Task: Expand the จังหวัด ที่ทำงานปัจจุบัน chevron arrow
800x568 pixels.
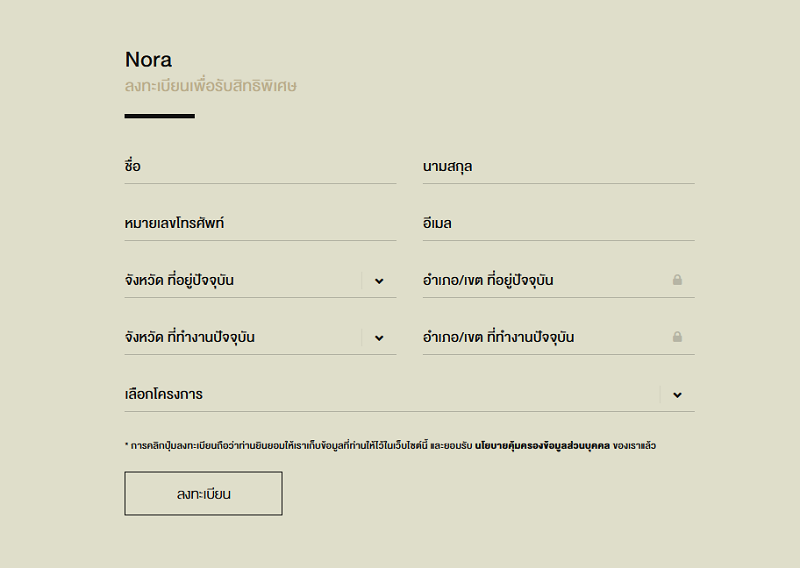Action: (x=379, y=338)
